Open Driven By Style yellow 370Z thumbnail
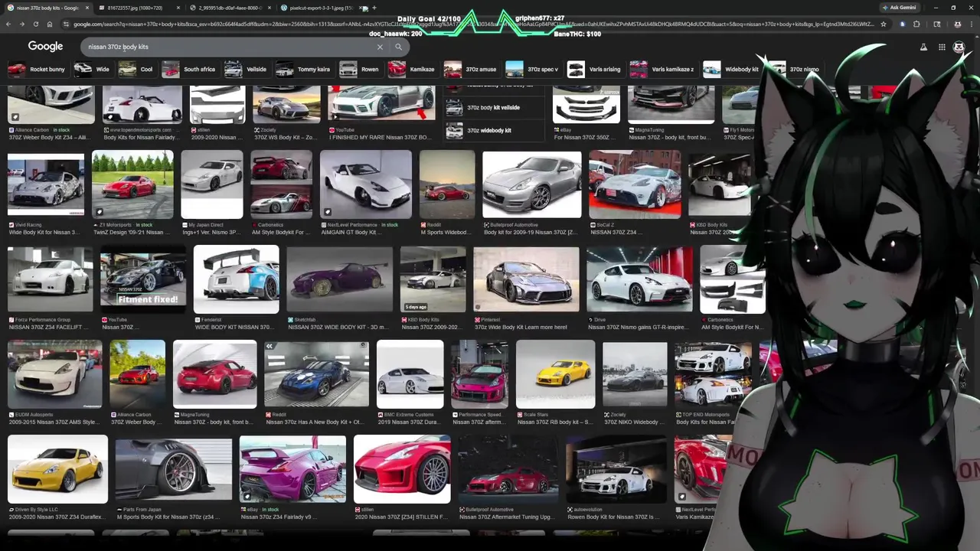 (x=57, y=470)
